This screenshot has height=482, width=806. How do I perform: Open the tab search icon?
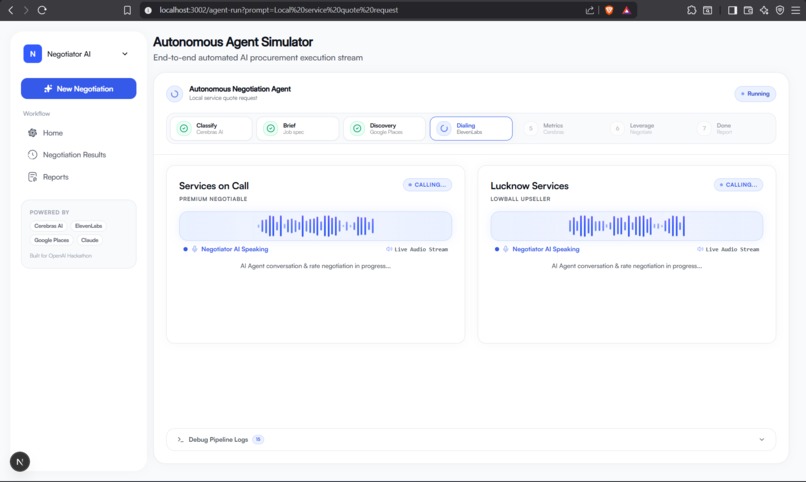pos(707,10)
